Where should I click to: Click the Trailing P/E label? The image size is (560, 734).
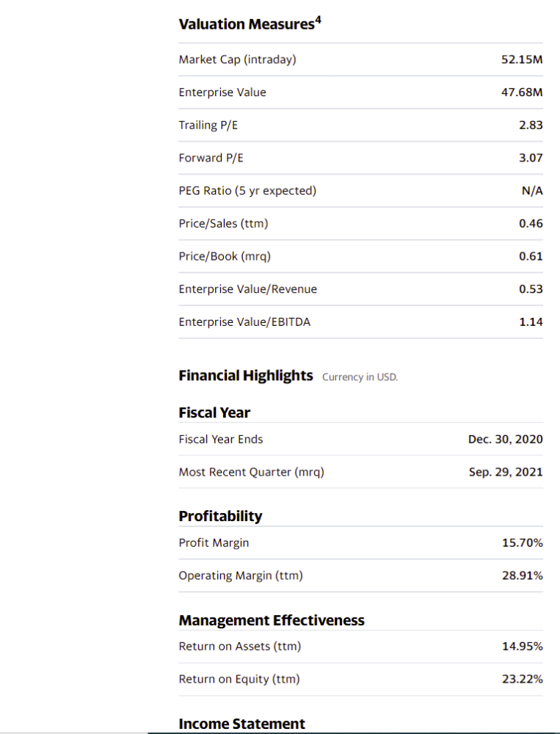coord(208,126)
